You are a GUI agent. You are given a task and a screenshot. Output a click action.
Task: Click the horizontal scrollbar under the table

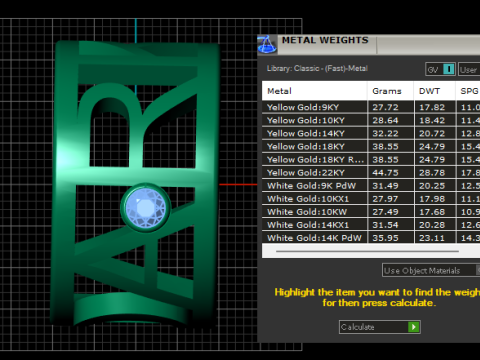click(367, 251)
